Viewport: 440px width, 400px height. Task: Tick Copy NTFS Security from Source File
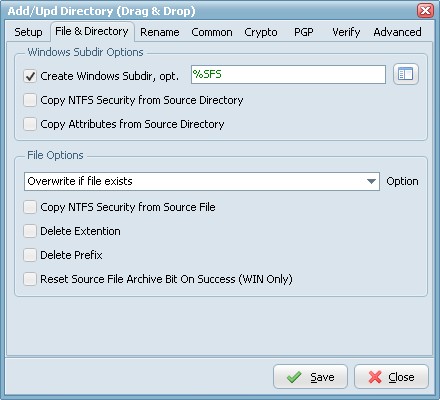point(30,207)
